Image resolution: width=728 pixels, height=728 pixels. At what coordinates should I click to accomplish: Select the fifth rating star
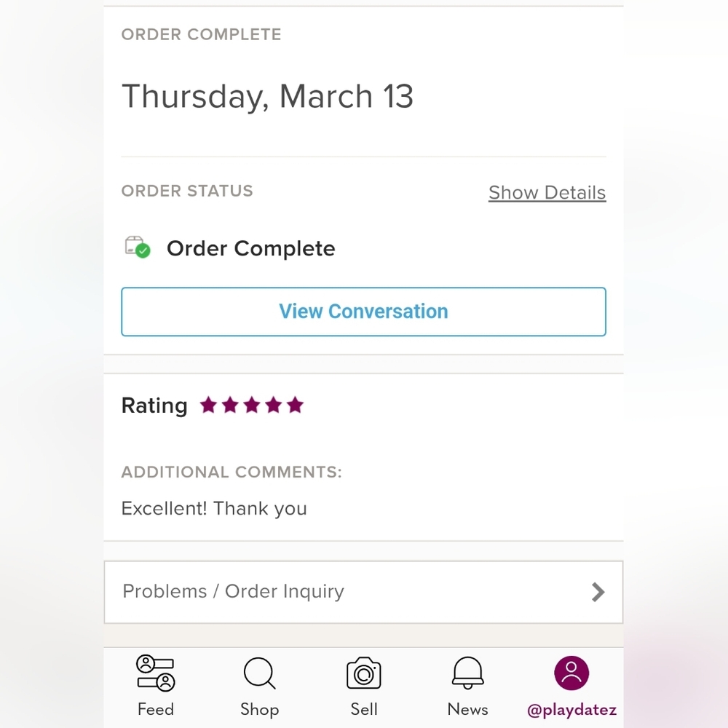tap(296, 405)
